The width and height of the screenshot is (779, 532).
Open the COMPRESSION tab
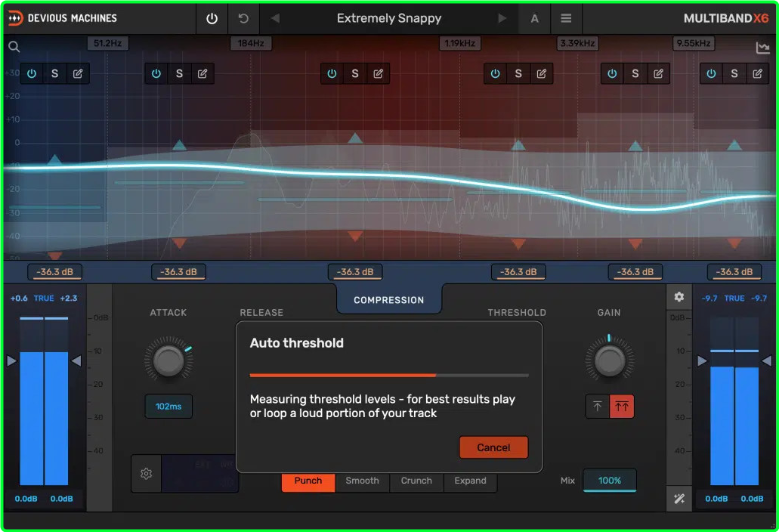point(389,300)
